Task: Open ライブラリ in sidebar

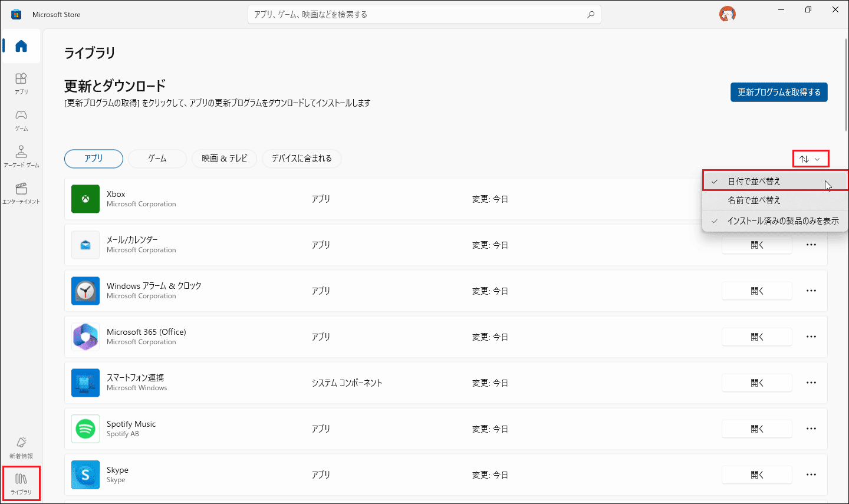Action: pos(21,483)
